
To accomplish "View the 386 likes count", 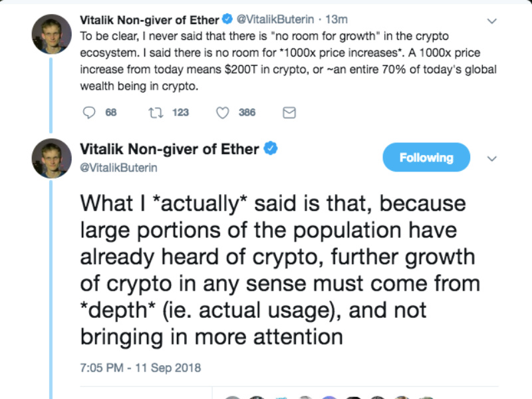I will [x=247, y=112].
